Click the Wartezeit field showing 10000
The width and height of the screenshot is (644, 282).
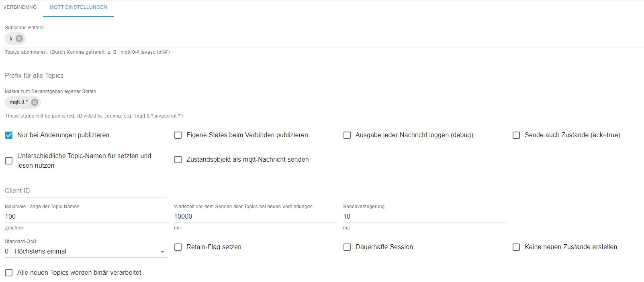click(x=255, y=217)
